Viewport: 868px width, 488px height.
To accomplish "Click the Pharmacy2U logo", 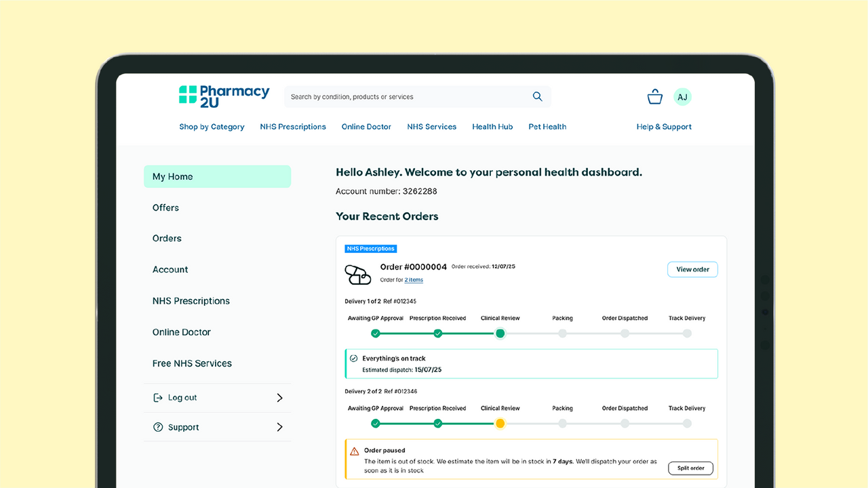I will (224, 96).
